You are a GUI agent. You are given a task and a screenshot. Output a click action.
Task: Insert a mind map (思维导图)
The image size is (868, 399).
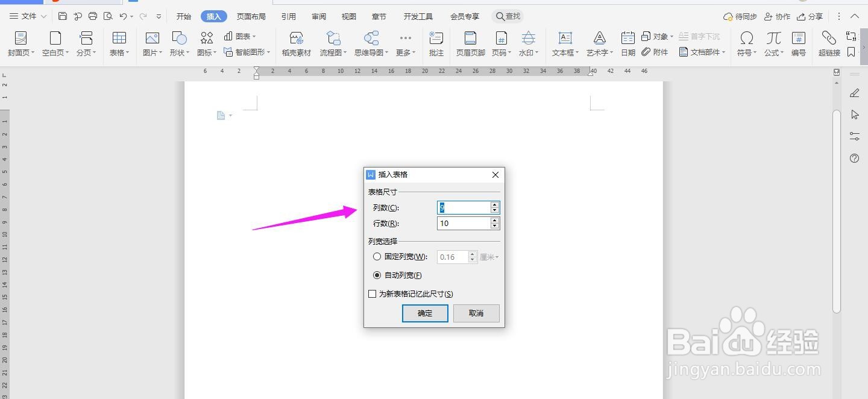(371, 45)
